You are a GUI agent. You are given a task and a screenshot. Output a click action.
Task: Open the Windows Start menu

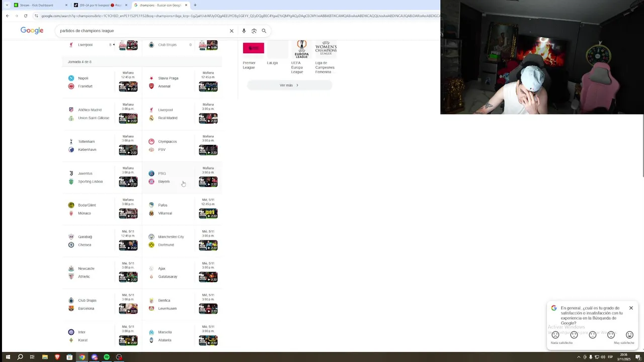coord(8,357)
